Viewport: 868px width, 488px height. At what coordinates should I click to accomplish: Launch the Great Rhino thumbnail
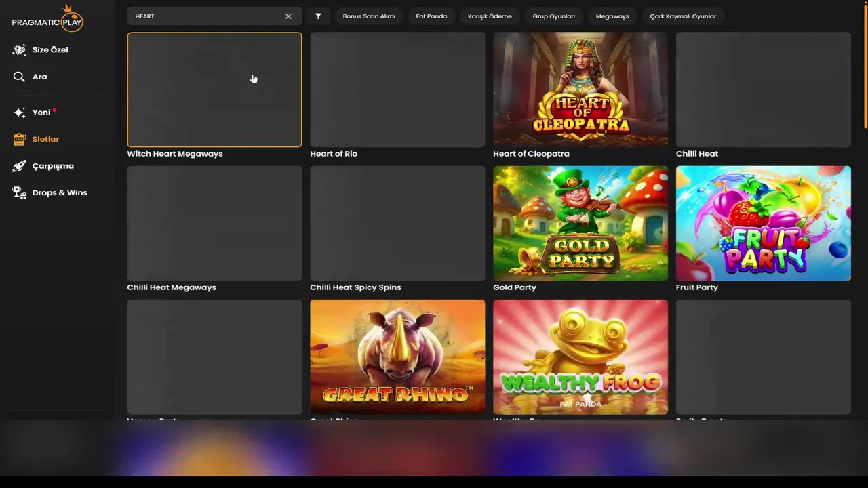[x=397, y=357]
